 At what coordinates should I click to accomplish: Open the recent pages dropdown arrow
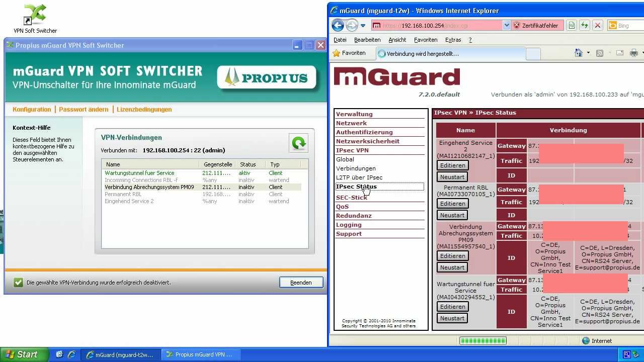click(363, 26)
